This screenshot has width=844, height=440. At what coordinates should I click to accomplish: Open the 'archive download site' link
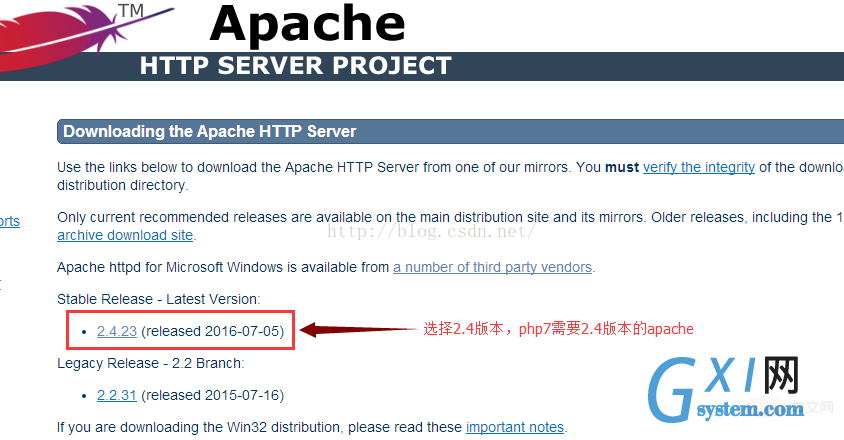point(125,235)
